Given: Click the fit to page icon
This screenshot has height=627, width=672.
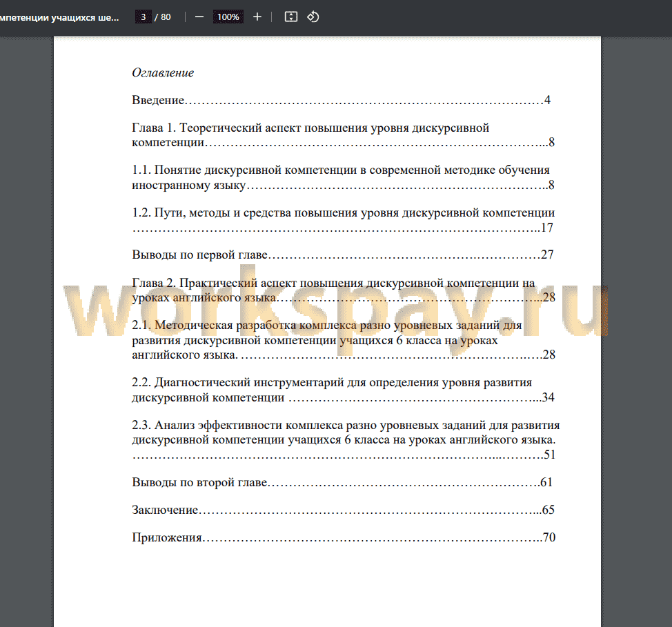Looking at the screenshot, I should click(291, 17).
